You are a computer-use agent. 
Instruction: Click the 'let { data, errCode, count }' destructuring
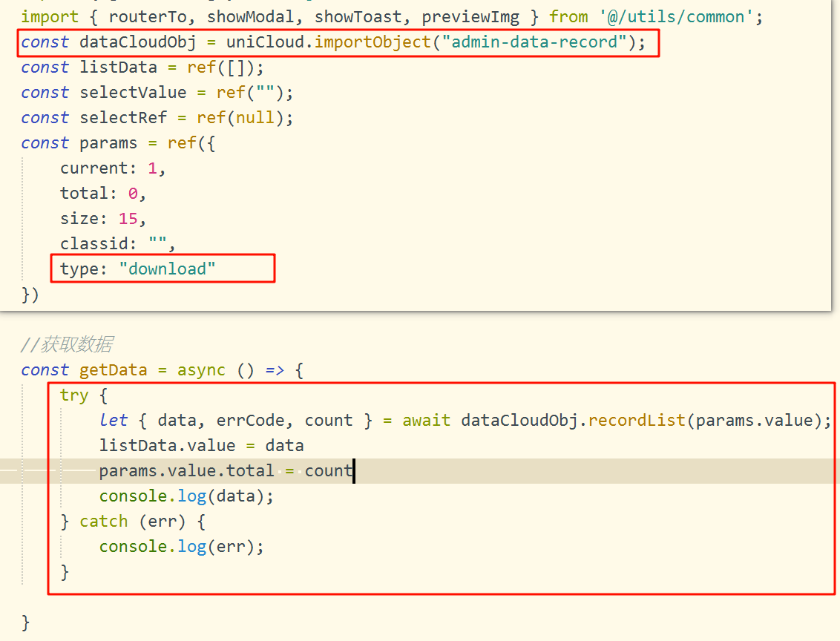click(236, 421)
